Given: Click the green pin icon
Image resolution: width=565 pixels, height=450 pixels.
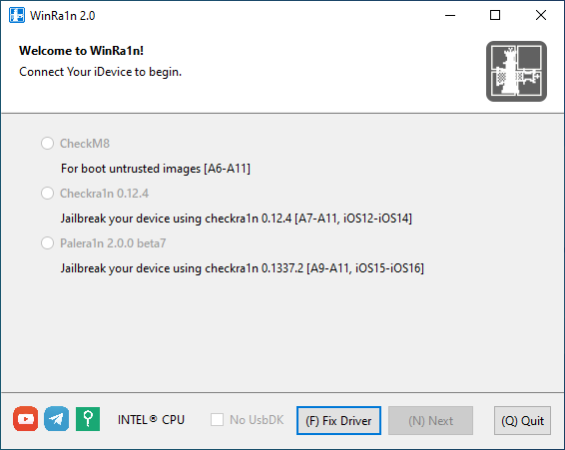Looking at the screenshot, I should pos(88,419).
